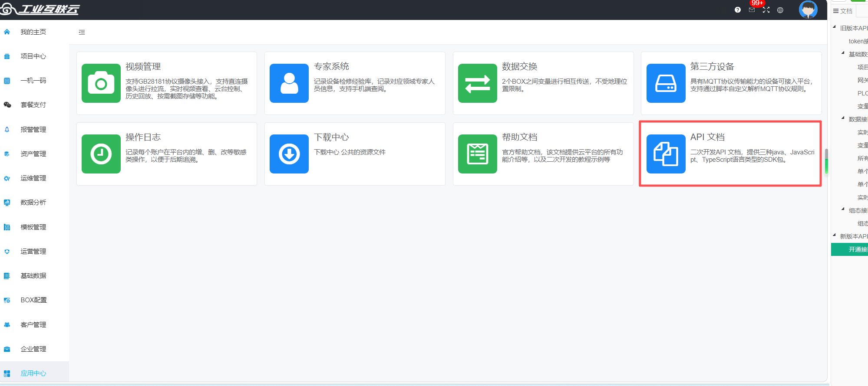Screen dimensions: 868x386
Task: Open 报警管理 in the sidebar menu
Action: (33, 130)
